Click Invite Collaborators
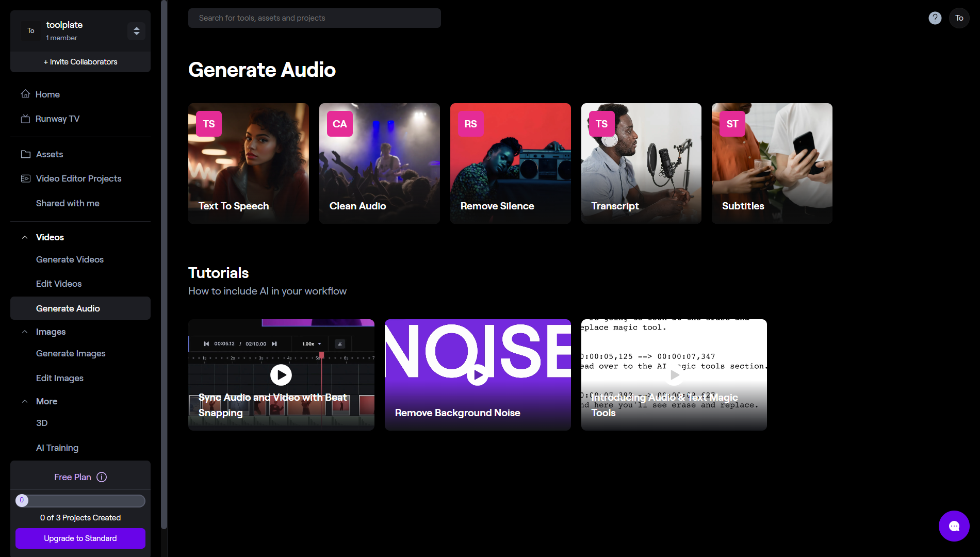The image size is (980, 557). tap(80, 62)
